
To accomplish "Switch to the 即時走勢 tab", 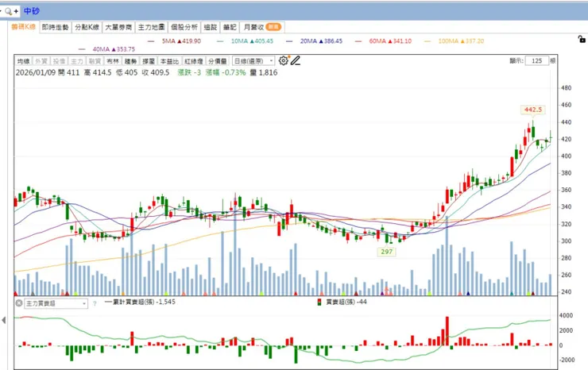I will tap(55, 27).
